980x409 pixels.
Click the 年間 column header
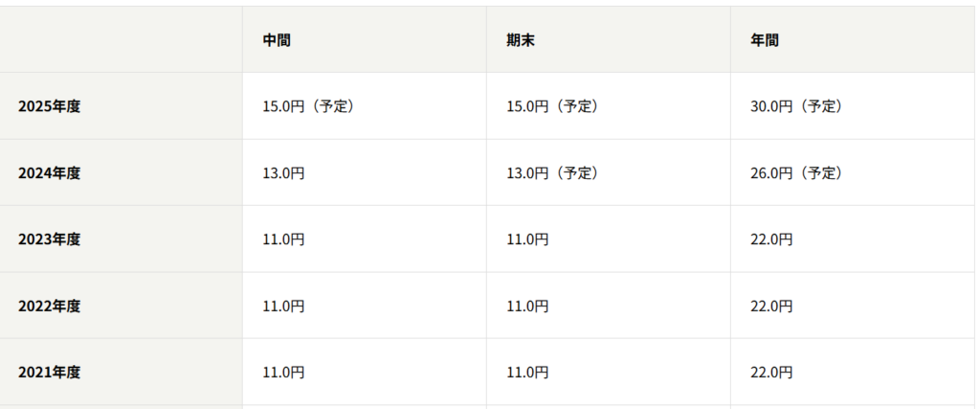coord(765,40)
